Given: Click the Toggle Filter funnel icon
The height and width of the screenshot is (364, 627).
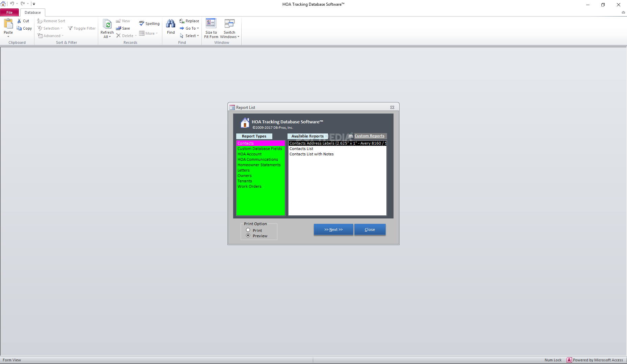Looking at the screenshot, I should pyautogui.click(x=70, y=28).
